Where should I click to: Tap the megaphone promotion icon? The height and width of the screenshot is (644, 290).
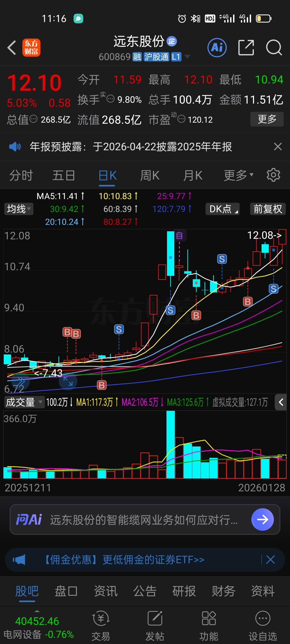(x=19, y=560)
